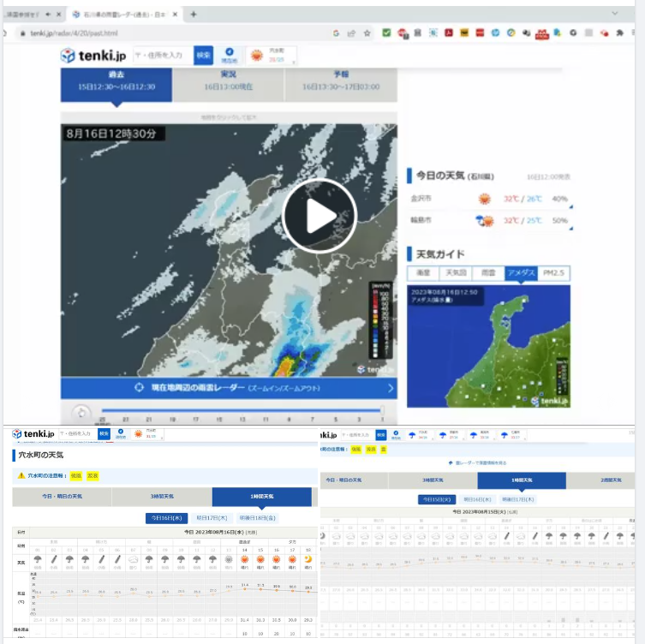Switch to the 実況 radar tab
Screen dimensions: 645x644
point(228,85)
